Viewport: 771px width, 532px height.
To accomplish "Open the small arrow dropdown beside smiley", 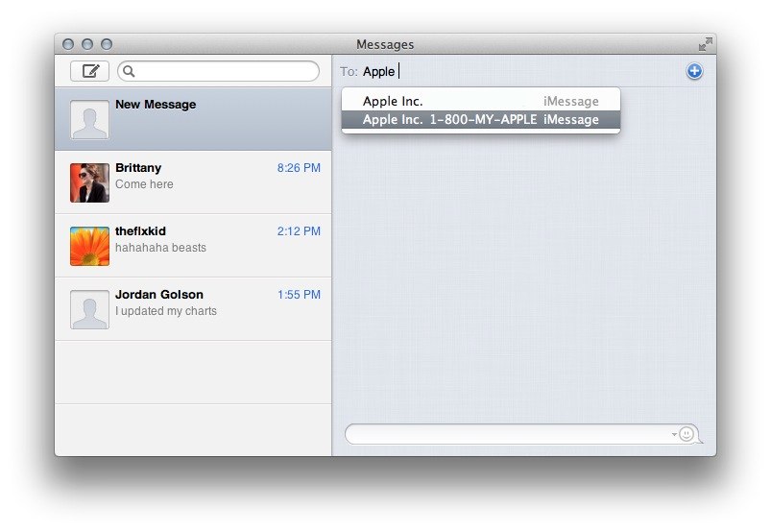I will tap(674, 434).
